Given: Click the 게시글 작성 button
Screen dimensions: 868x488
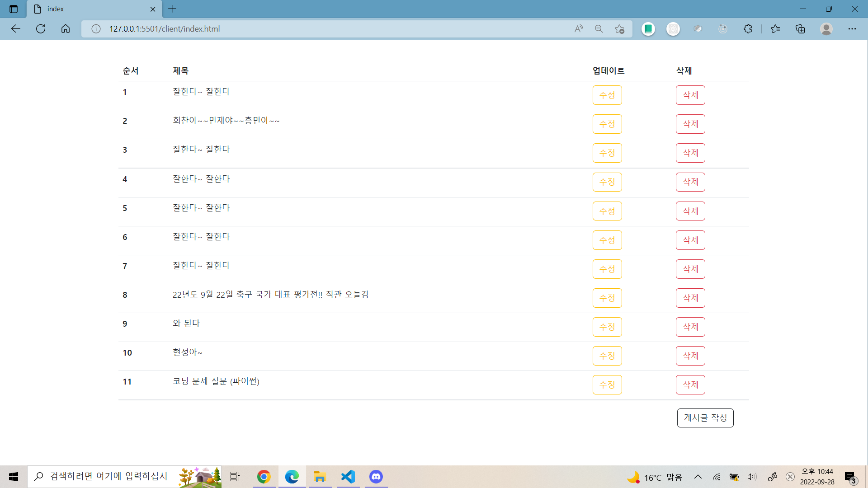Looking at the screenshot, I should point(705,418).
